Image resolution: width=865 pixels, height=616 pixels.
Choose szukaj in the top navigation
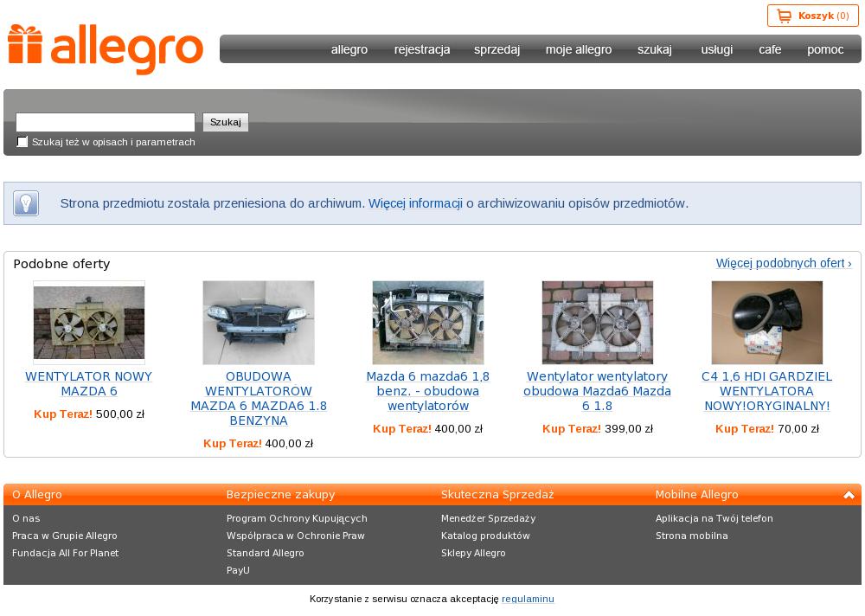point(655,49)
